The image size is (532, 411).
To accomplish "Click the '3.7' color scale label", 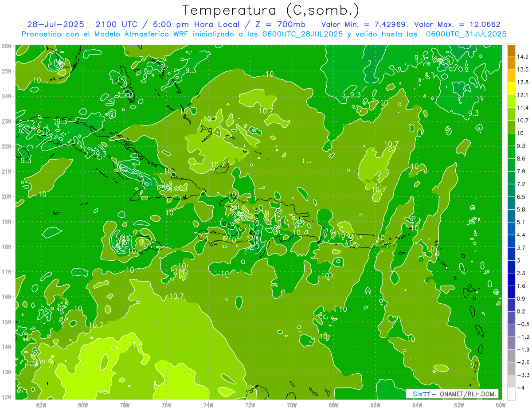I will pyautogui.click(x=522, y=247).
